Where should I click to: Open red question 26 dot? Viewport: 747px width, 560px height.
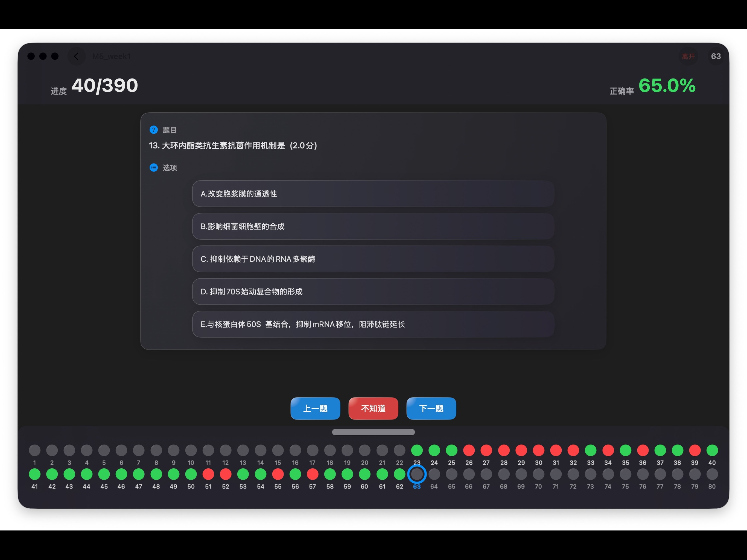[x=469, y=450]
